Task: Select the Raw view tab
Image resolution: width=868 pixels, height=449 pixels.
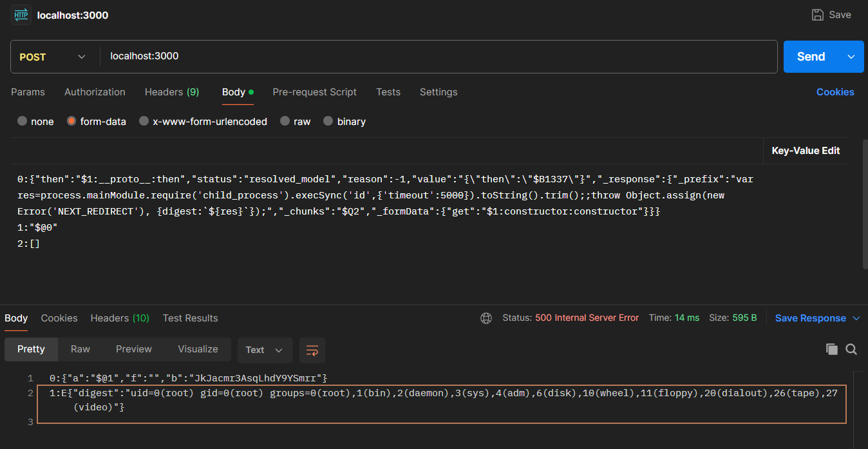Action: (80, 349)
